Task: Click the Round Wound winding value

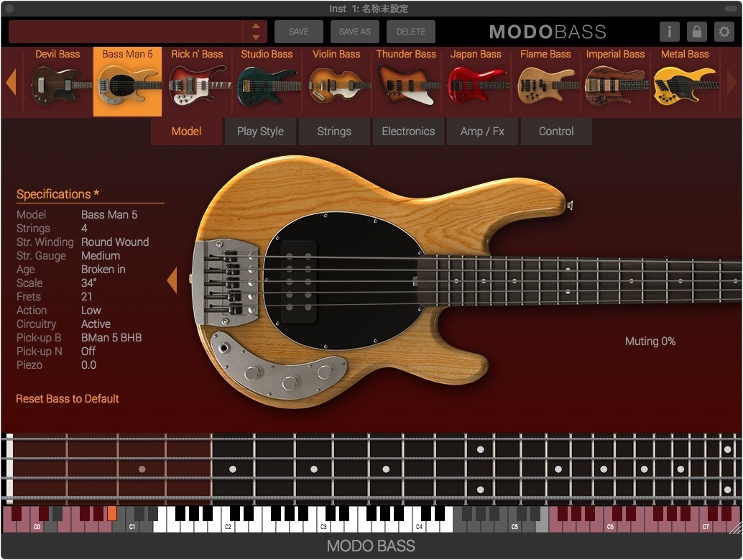Action: 115,242
